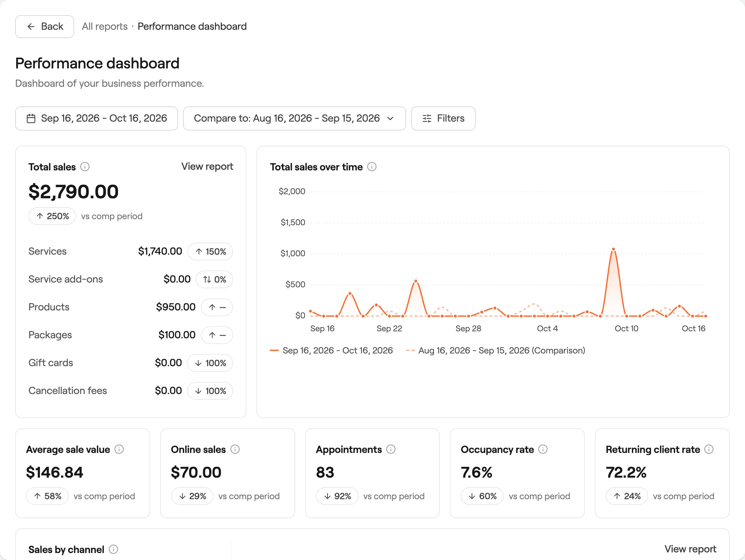
Task: Open the Filters panel
Action: click(443, 118)
